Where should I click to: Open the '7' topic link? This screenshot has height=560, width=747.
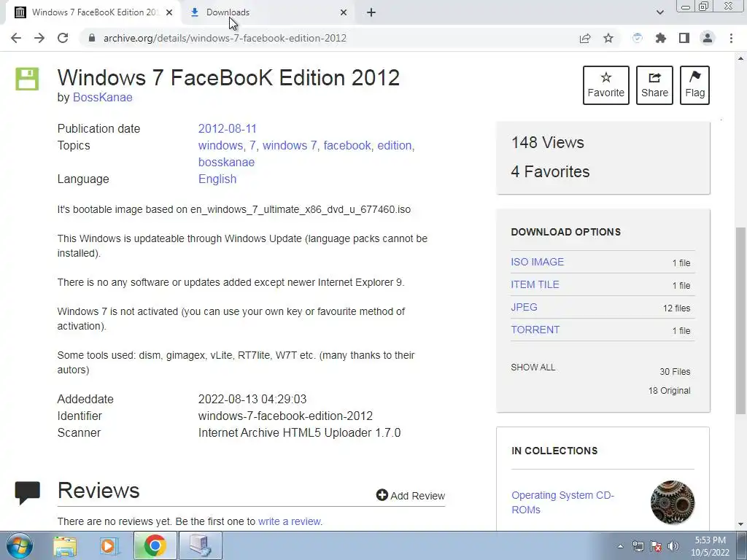252,145
